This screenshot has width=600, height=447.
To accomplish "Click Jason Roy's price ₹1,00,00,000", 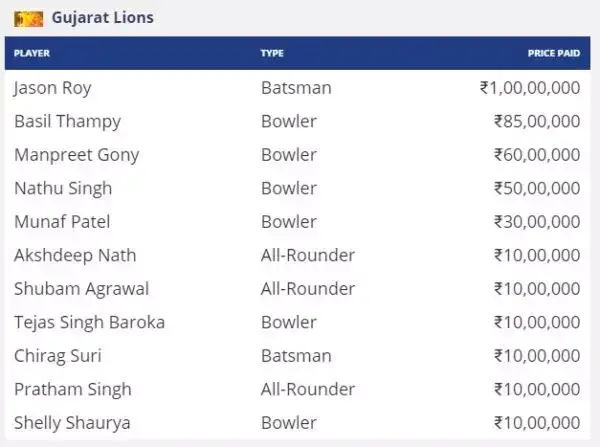I will click(x=530, y=88).
